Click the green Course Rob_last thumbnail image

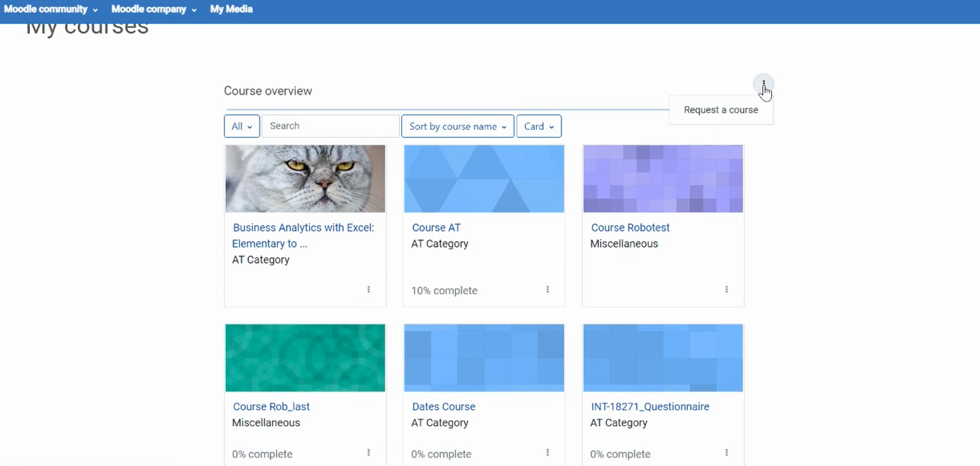pyautogui.click(x=305, y=358)
